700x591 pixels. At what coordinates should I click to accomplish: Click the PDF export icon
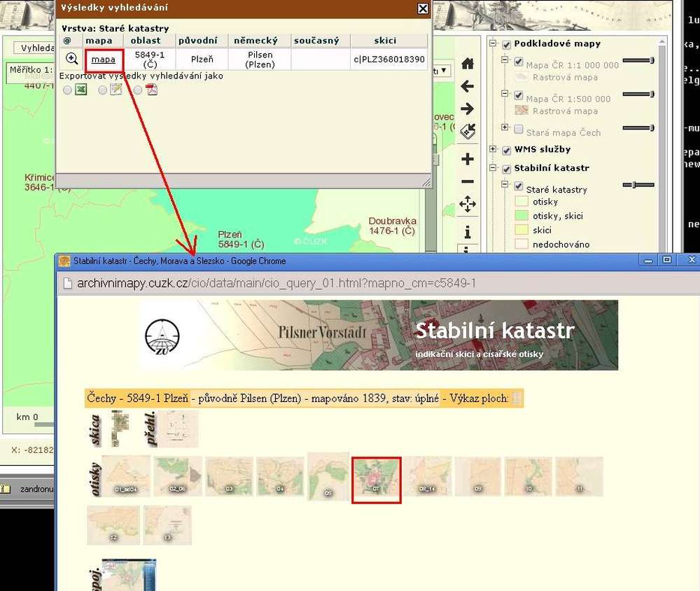(x=152, y=90)
